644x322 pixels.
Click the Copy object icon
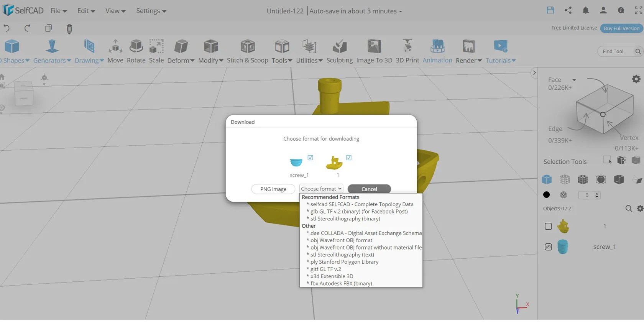click(x=48, y=28)
